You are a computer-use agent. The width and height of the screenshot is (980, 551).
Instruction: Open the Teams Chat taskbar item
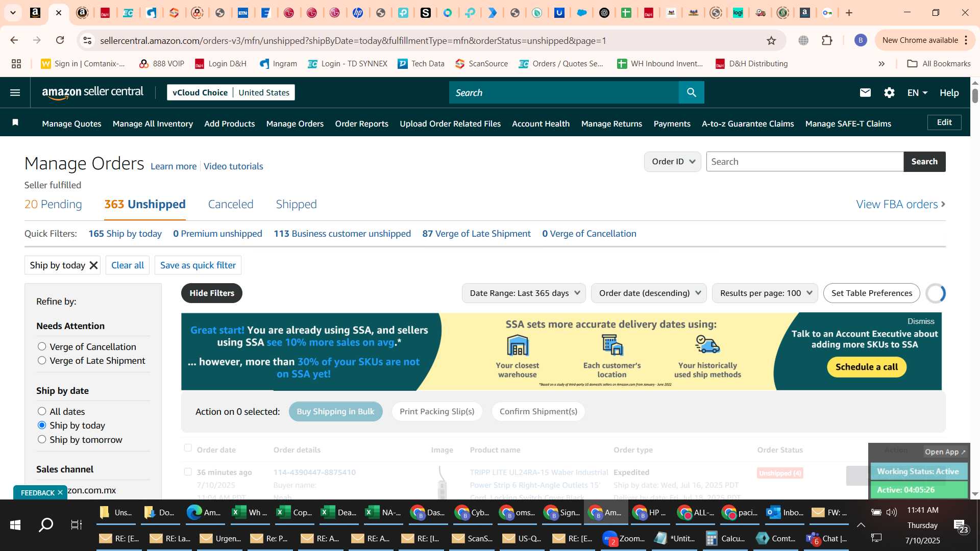(x=826, y=538)
